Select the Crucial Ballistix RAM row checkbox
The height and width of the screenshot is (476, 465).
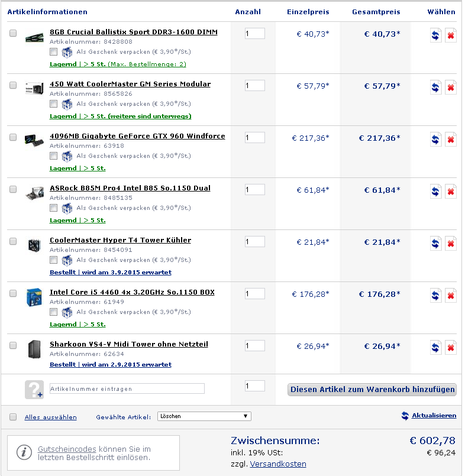click(13, 33)
